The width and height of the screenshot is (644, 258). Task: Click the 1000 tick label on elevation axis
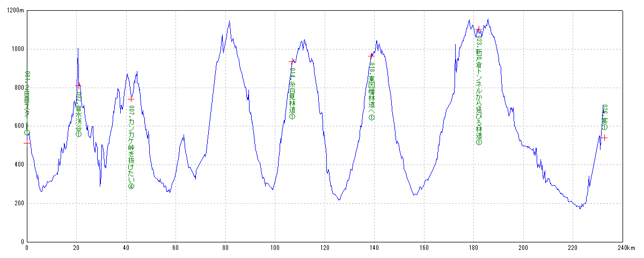coord(16,49)
